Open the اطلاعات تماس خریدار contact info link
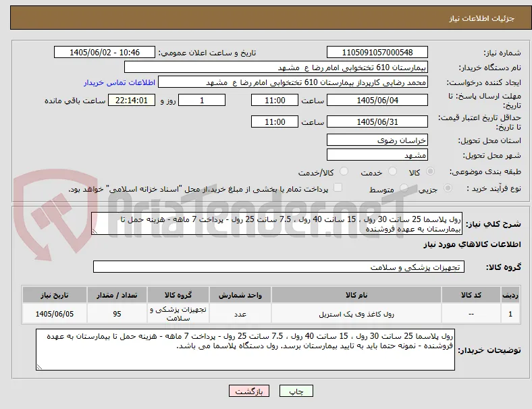 pos(119,82)
